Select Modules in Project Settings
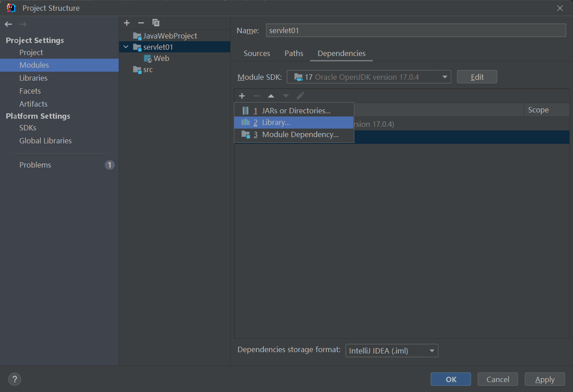Viewport: 573px width, 392px height. click(x=59, y=65)
